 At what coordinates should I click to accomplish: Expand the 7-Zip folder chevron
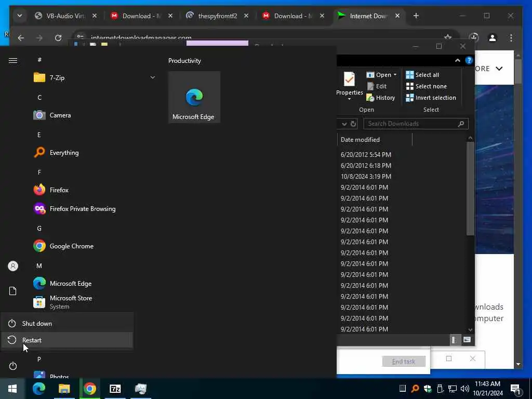153,78
